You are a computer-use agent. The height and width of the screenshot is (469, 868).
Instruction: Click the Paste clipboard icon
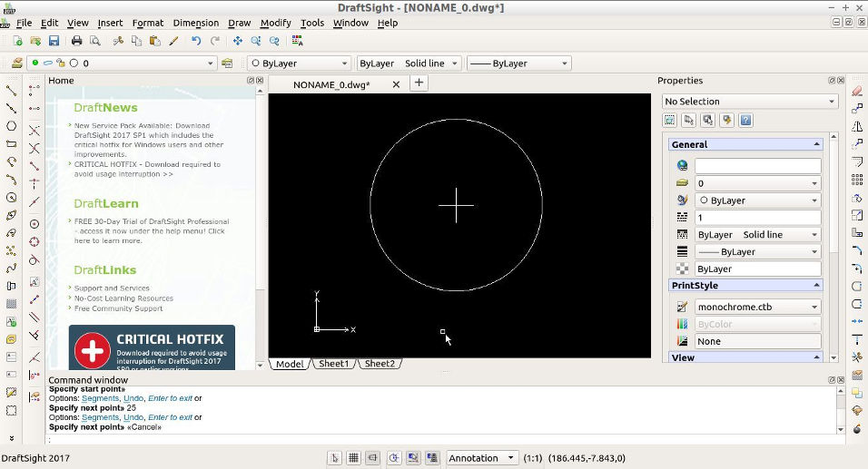(x=155, y=41)
